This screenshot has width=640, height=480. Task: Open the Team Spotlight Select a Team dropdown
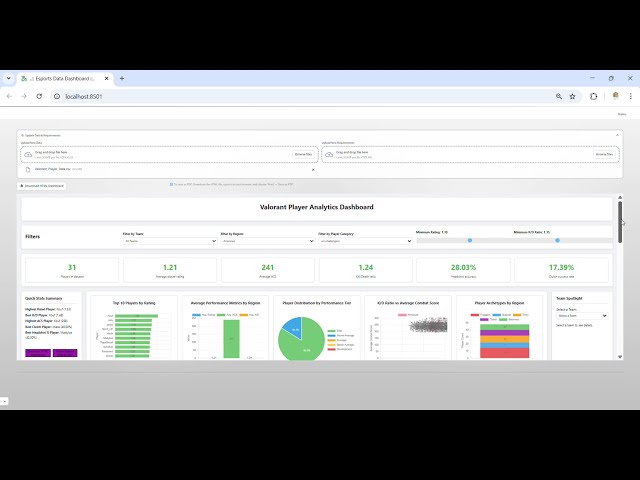[x=582, y=316]
